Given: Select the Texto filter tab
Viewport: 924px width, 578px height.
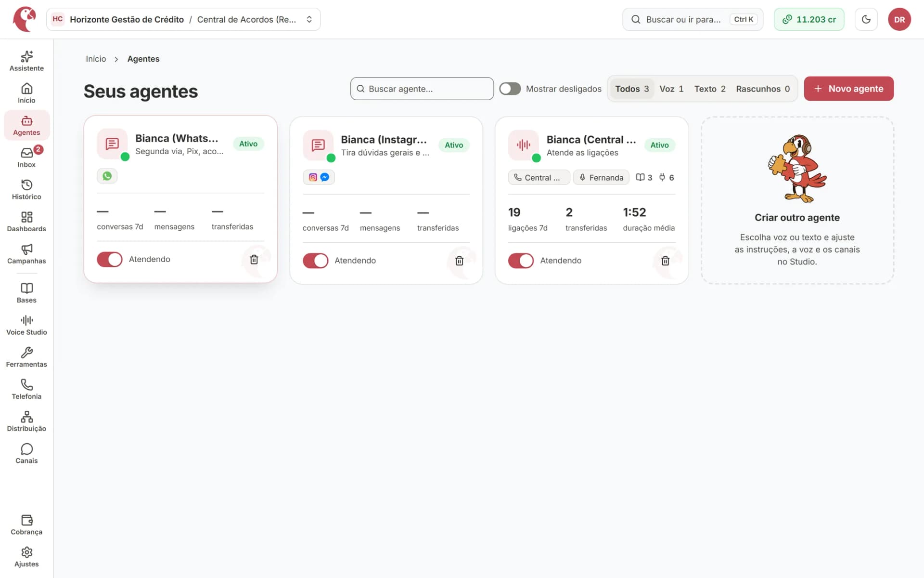Looking at the screenshot, I should click(x=710, y=89).
